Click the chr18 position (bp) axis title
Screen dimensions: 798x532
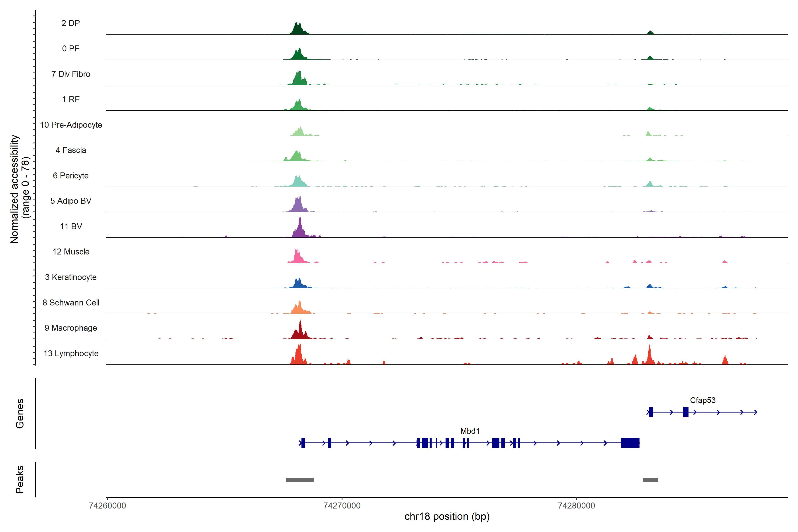coord(447,516)
